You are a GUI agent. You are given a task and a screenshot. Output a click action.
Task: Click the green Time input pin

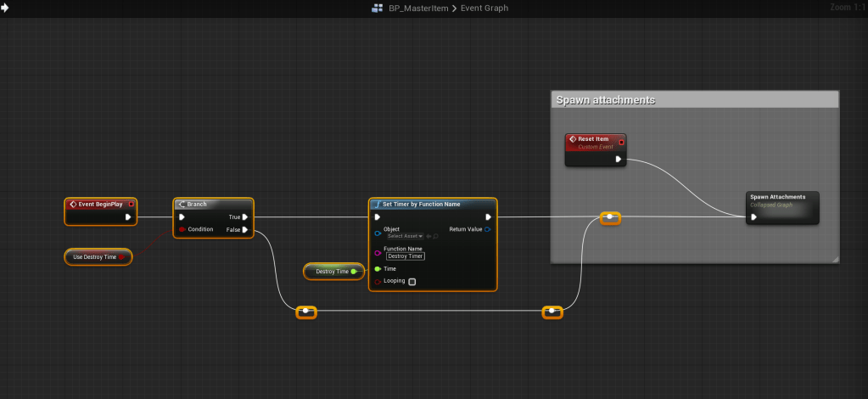click(x=378, y=268)
